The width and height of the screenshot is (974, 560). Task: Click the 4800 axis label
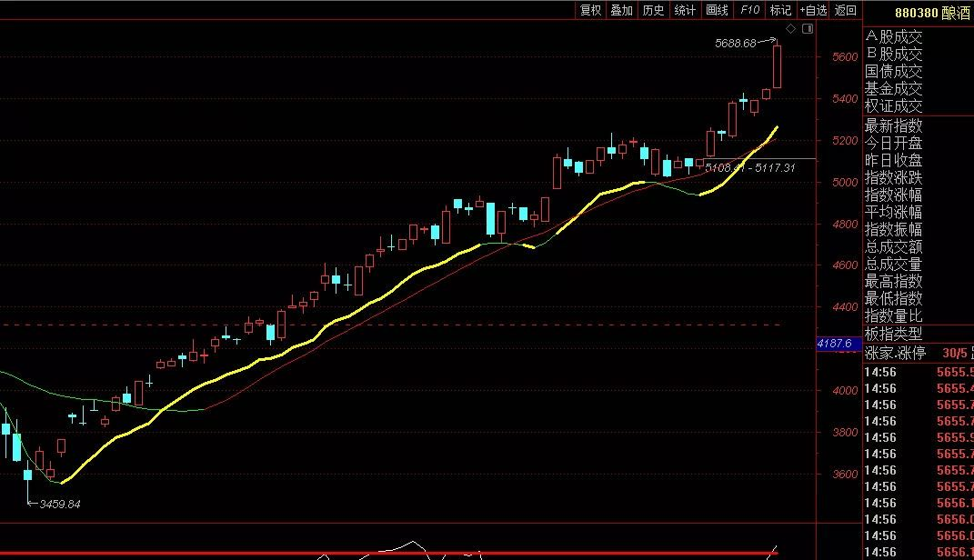(845, 225)
